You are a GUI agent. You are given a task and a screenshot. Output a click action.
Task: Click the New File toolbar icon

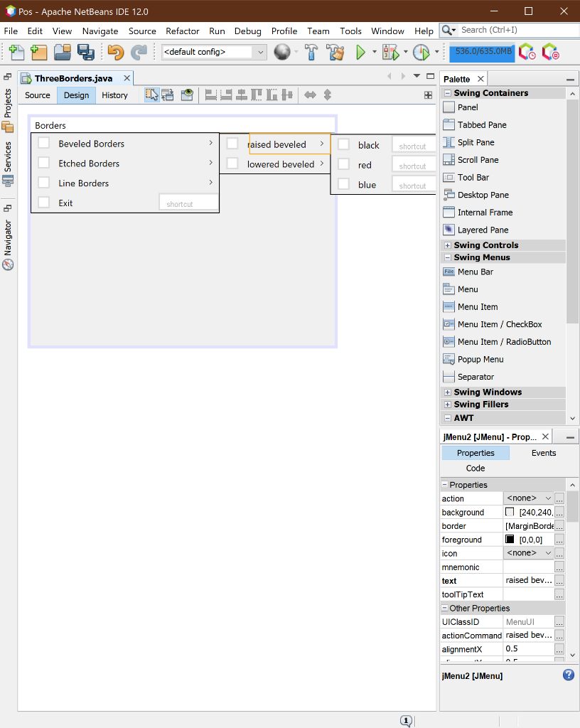pos(17,52)
